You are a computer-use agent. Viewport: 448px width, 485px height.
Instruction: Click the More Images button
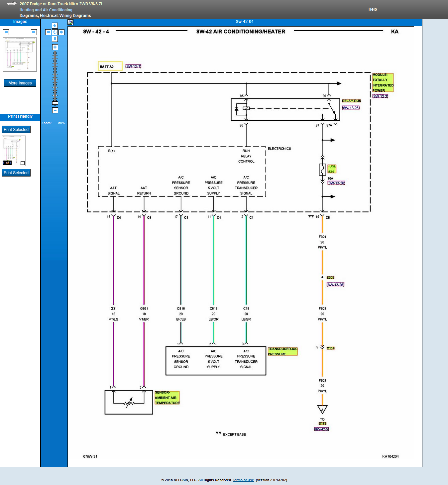[x=20, y=83]
